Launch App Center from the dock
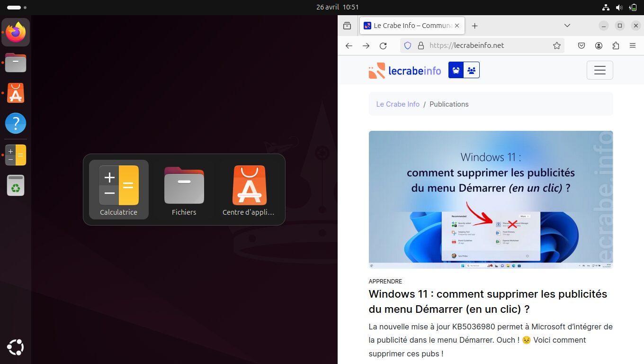644x364 pixels. pos(16,93)
